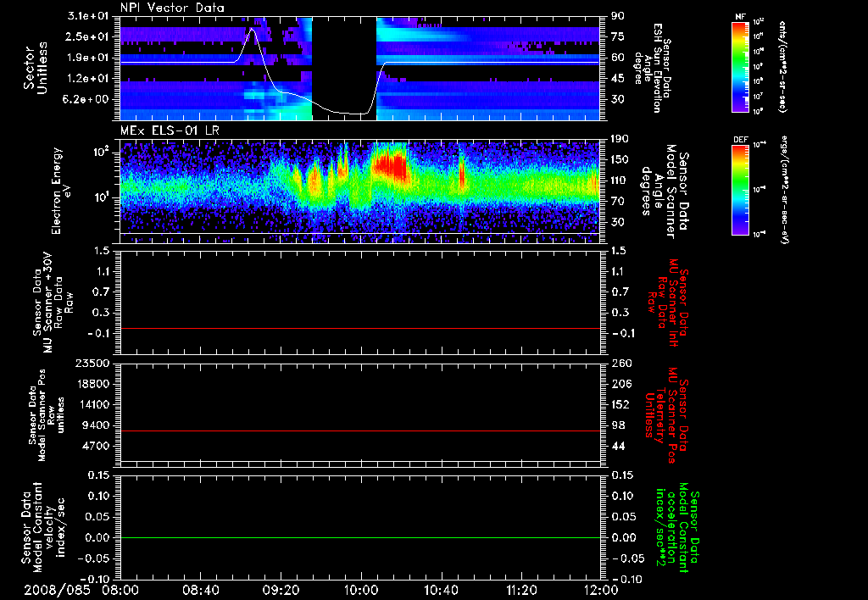Viewport: 868px width, 600px height.
Task: Select the "NPI Vector Data" panel title
Action: (172, 8)
